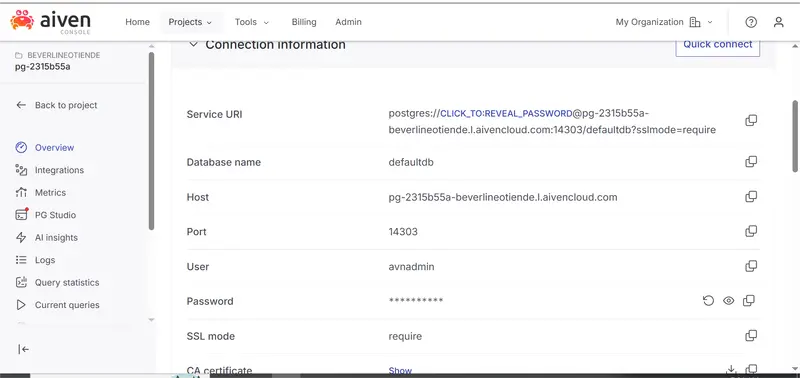The height and width of the screenshot is (378, 800).
Task: Copy the SSL mode value
Action: point(751,335)
